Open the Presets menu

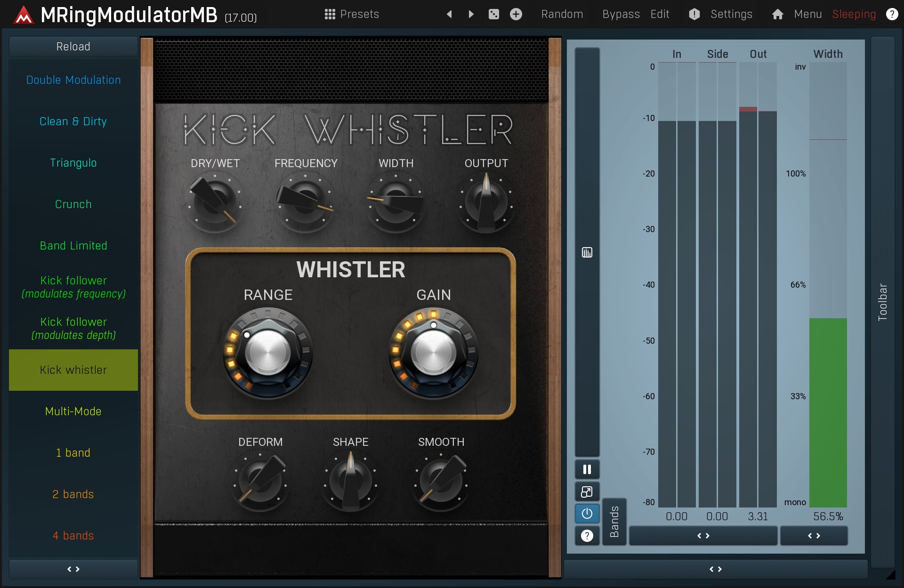click(x=352, y=14)
